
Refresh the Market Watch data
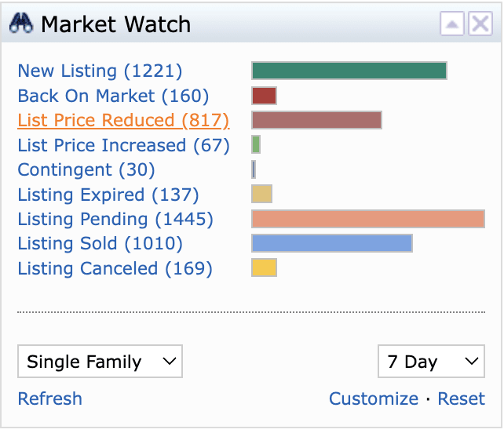[49, 398]
